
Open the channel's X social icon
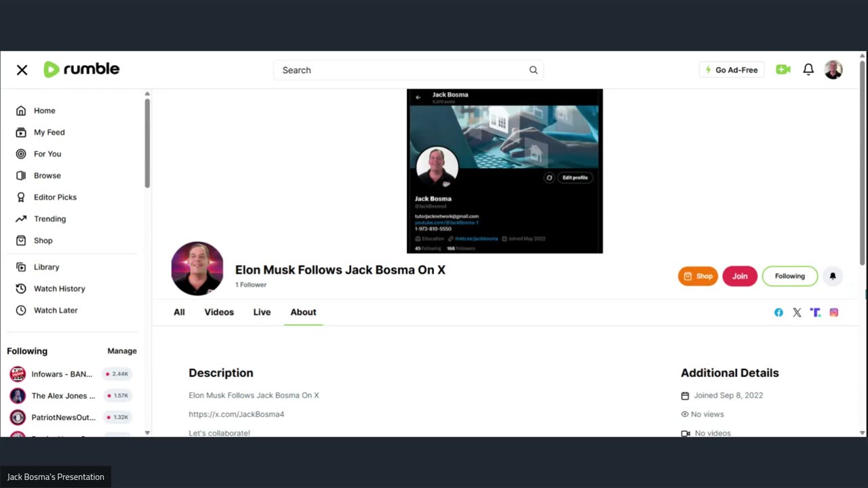click(797, 312)
